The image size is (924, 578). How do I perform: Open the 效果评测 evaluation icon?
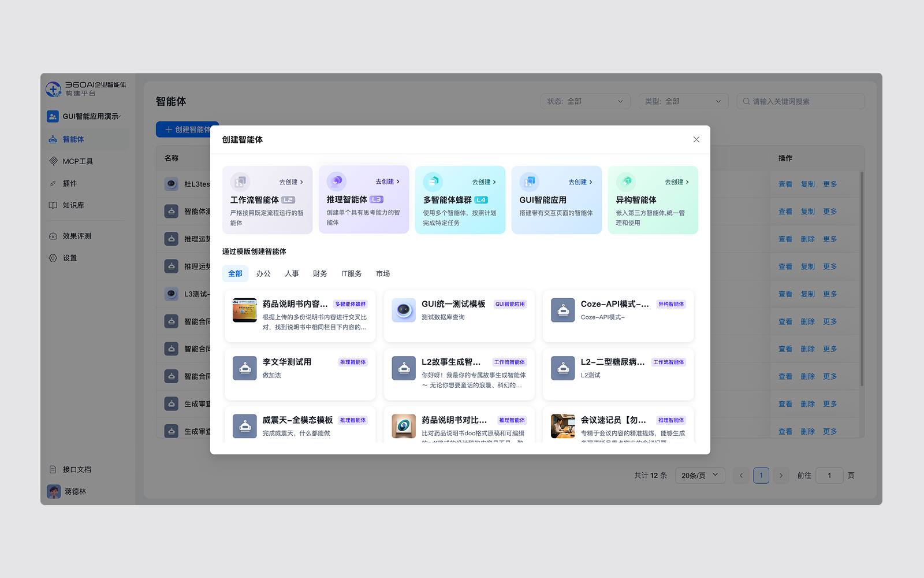[54, 236]
